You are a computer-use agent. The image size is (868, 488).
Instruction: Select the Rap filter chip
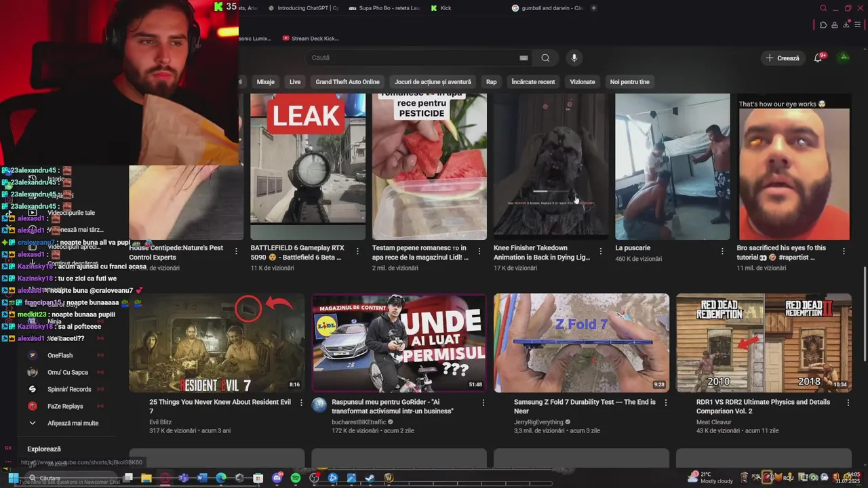coord(492,82)
